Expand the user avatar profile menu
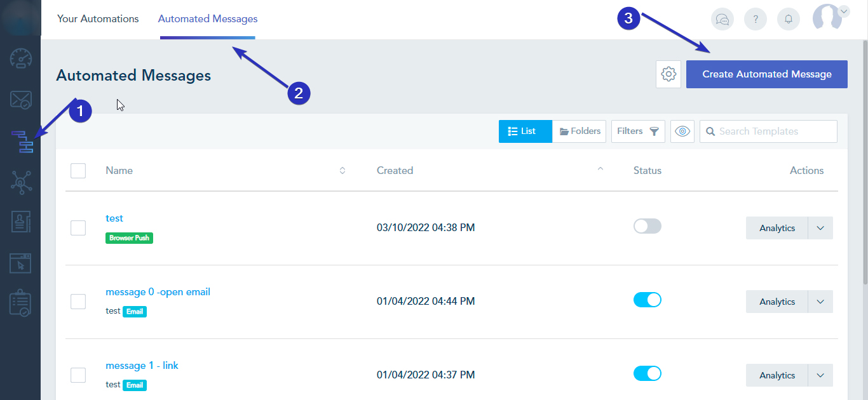 (830, 17)
